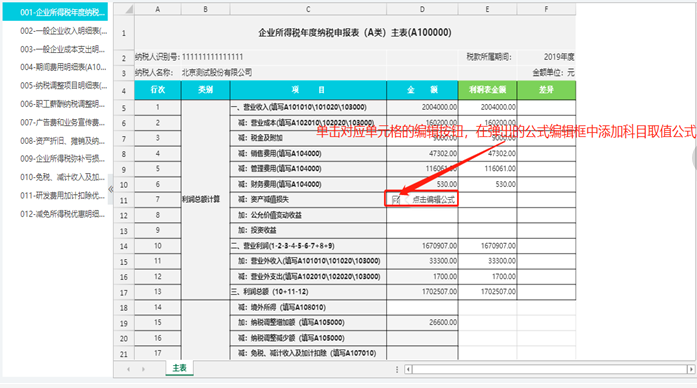This screenshot has height=388, width=697.
Task: Click the vertical dots splitter handle next to the scrollbar
Action: click(x=397, y=369)
